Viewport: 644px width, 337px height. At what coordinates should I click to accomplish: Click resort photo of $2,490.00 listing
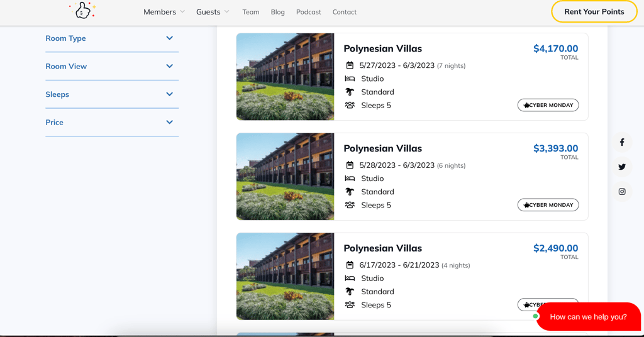point(285,276)
